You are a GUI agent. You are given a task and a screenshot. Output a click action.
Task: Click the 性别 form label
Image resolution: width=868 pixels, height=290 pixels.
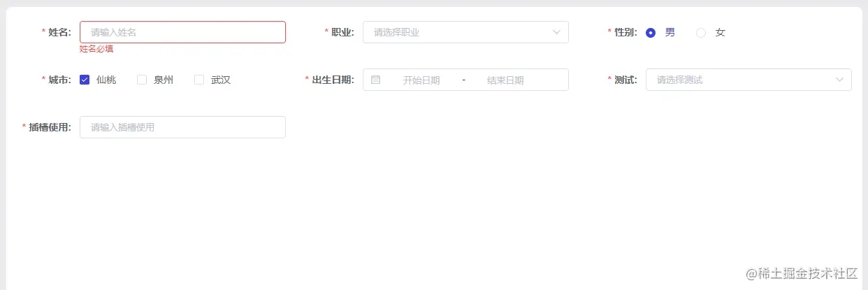click(x=625, y=32)
